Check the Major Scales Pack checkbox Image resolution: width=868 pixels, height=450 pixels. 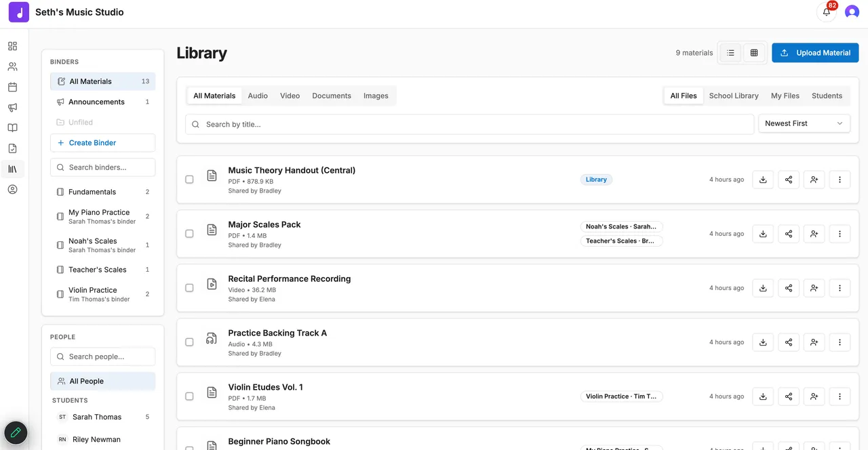point(189,234)
